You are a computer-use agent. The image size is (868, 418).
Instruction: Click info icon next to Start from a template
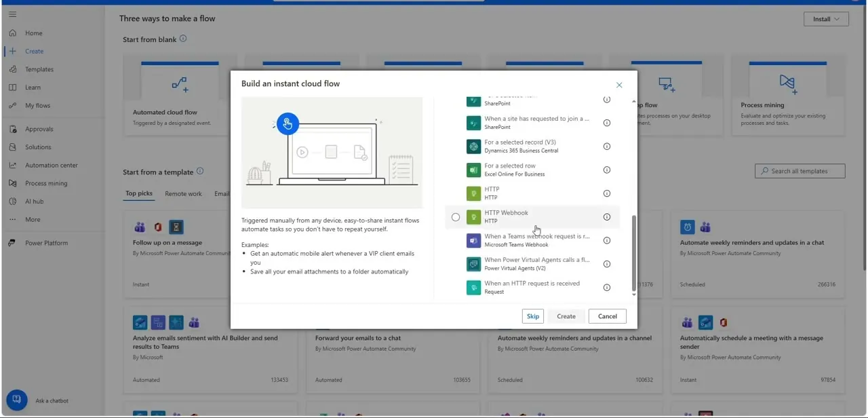[200, 172]
